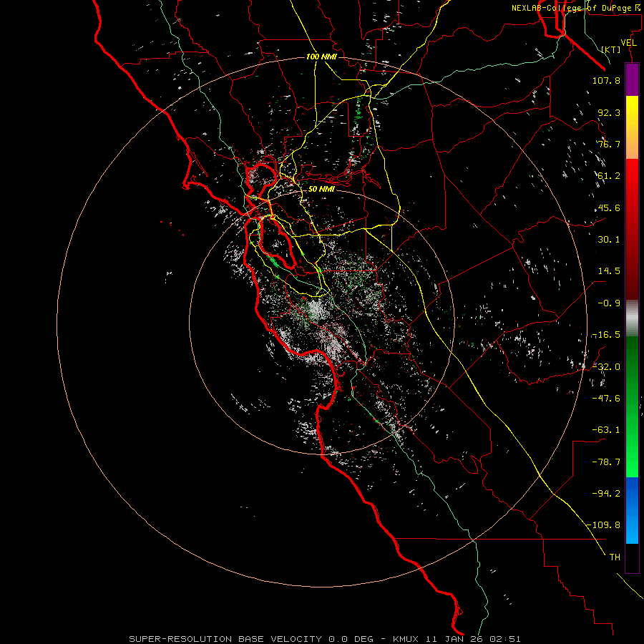Click the -16.5 velocity scale value
This screenshot has height=644, width=644.
[x=606, y=335]
